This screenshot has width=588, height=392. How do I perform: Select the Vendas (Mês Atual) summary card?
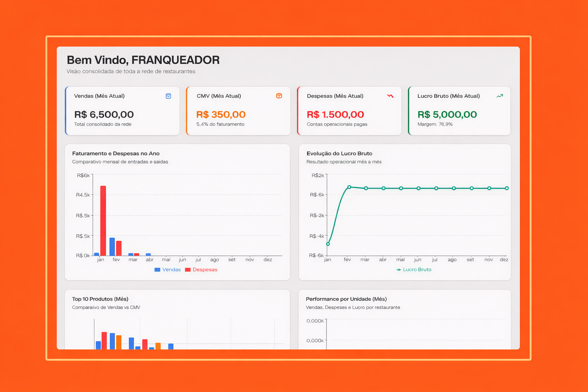122,111
